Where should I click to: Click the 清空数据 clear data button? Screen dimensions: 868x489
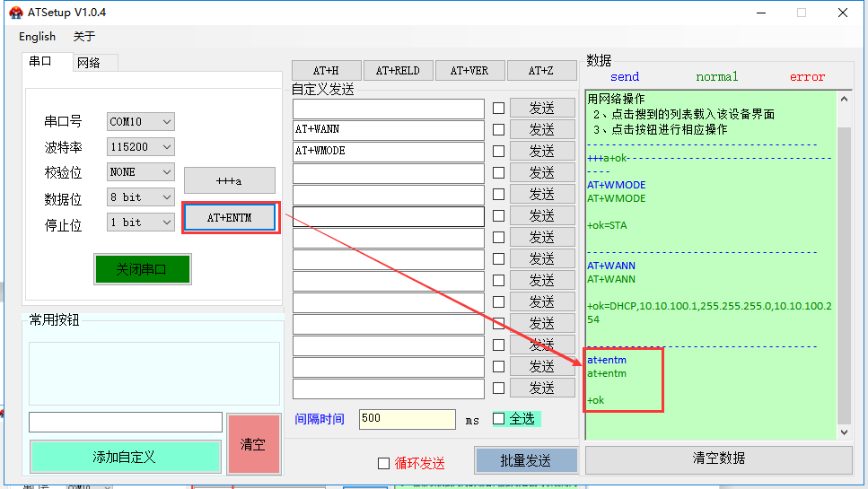point(718,458)
